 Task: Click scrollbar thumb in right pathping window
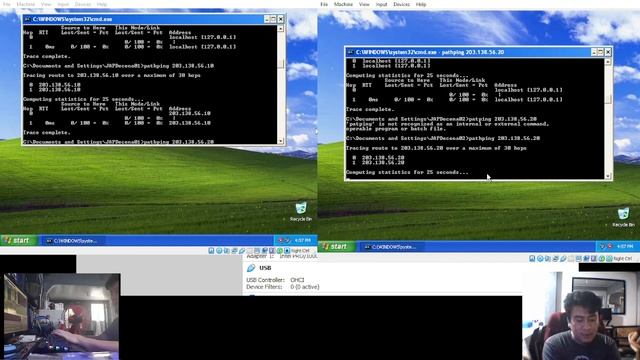pyautogui.click(x=608, y=99)
